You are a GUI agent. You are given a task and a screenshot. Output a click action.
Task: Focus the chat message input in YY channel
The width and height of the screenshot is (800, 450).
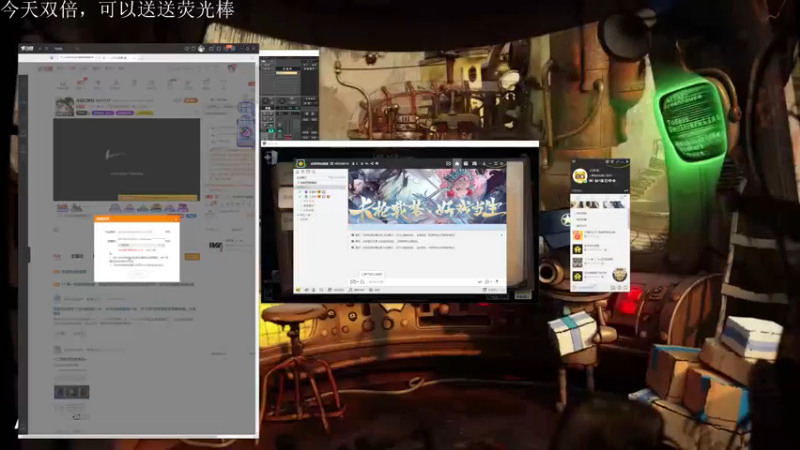point(421,282)
